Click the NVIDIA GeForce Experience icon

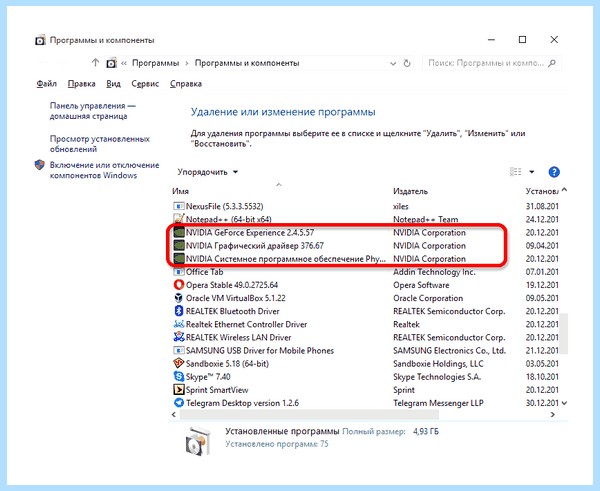[178, 232]
